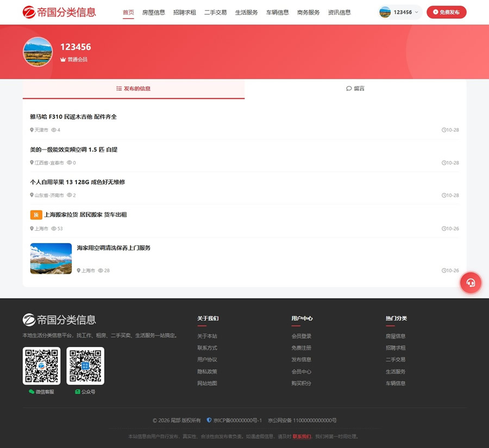Click the green icon beside 公众号

point(78,391)
